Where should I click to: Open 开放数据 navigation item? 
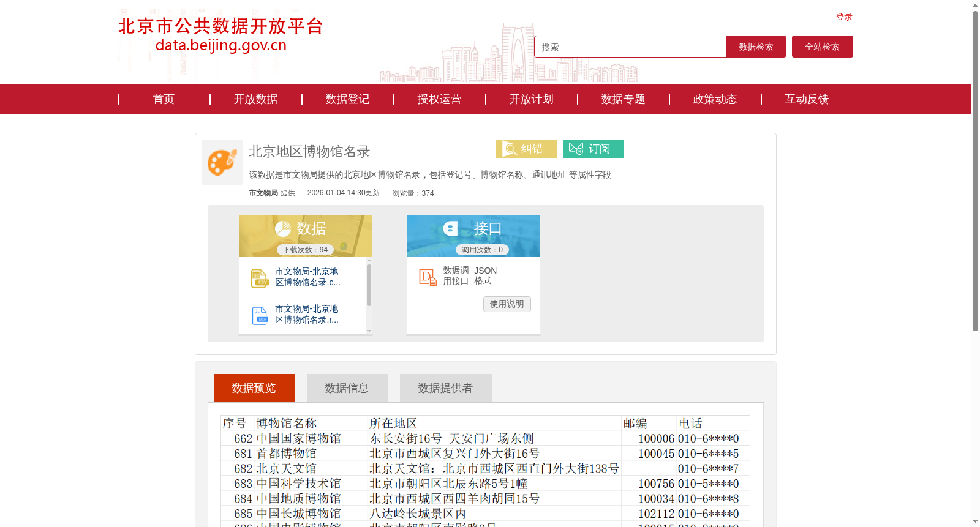255,99
